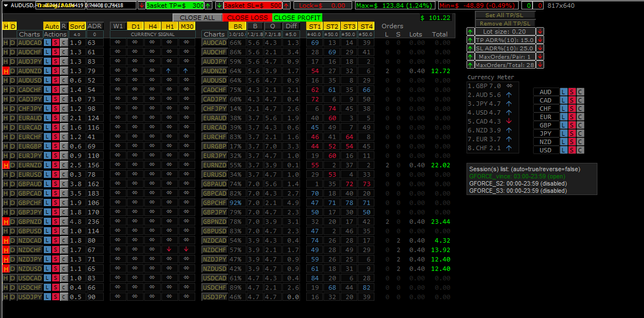Click the Sprd header button
Viewport: 644px width, 318px height.
coord(77,26)
